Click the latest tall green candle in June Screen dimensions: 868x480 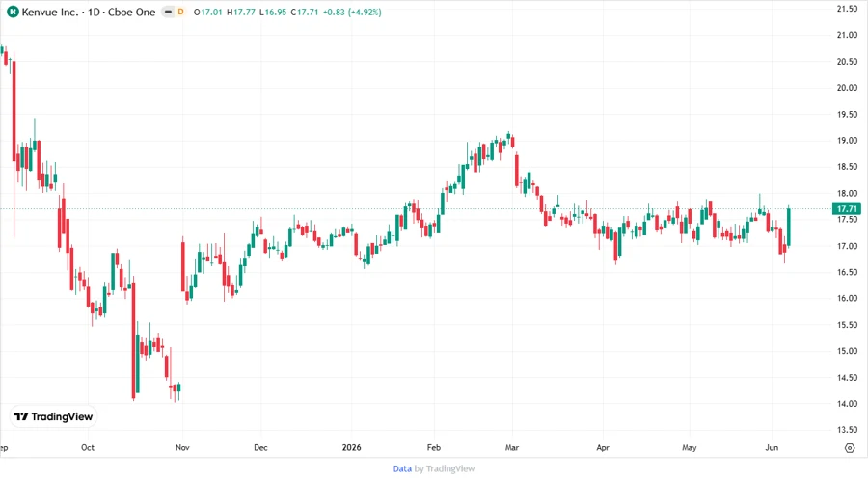click(x=788, y=227)
